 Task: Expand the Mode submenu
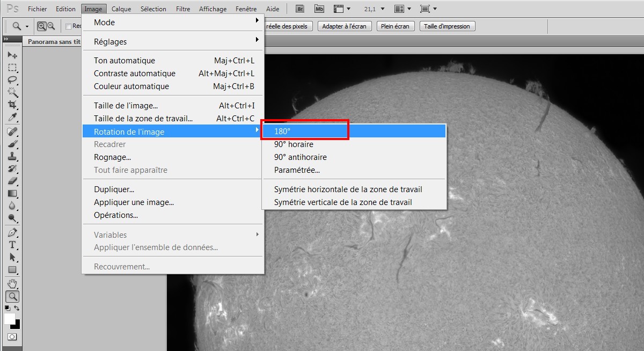click(x=173, y=22)
